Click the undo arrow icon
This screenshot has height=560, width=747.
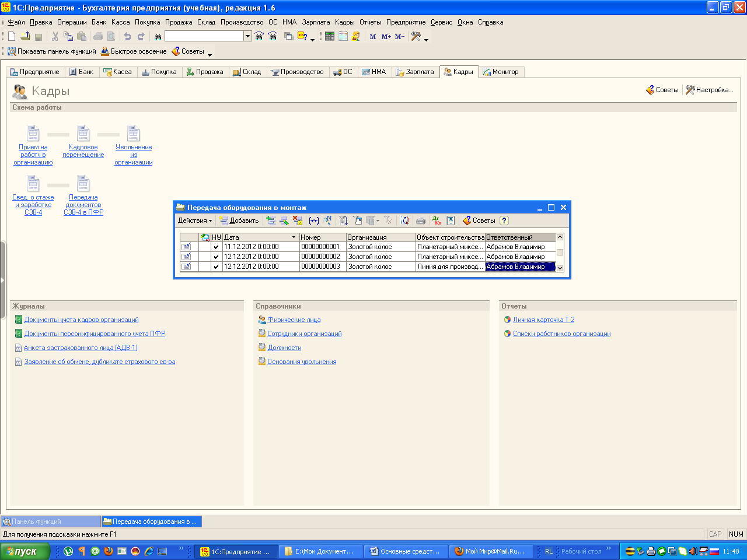coord(127,36)
